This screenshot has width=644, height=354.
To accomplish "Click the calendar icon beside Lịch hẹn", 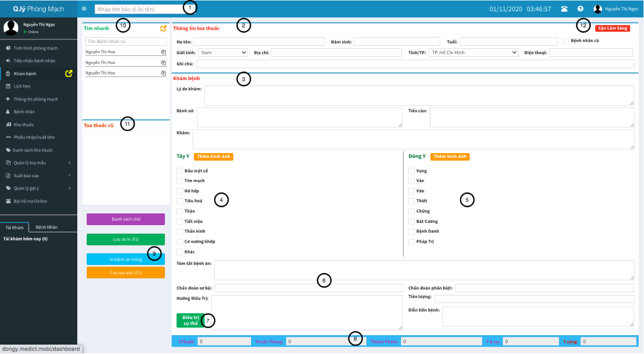I will coord(8,86).
